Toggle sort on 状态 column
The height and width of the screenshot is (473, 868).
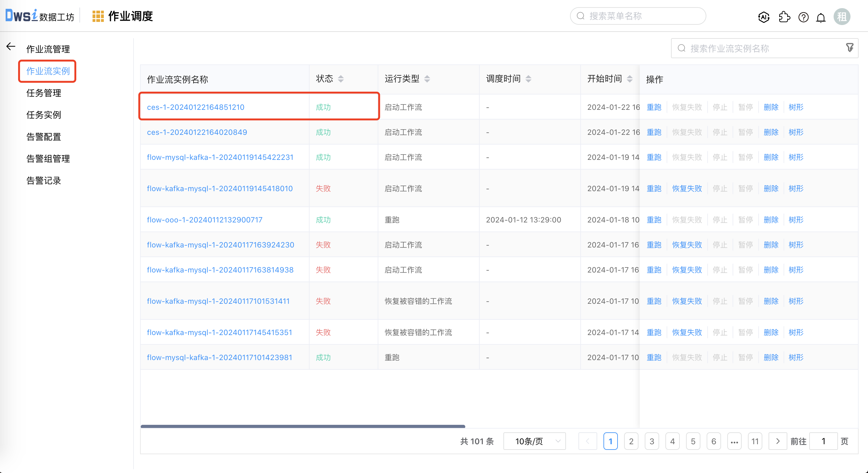[341, 79]
